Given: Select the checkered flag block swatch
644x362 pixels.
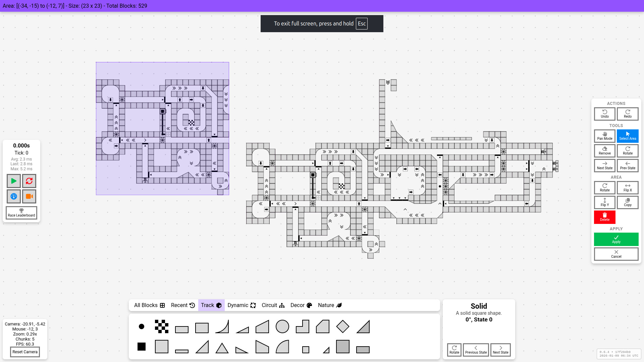Looking at the screenshot, I should pos(162,326).
